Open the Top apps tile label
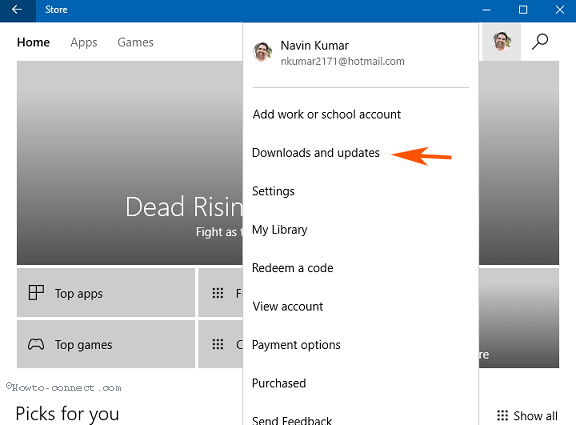 [x=79, y=294]
